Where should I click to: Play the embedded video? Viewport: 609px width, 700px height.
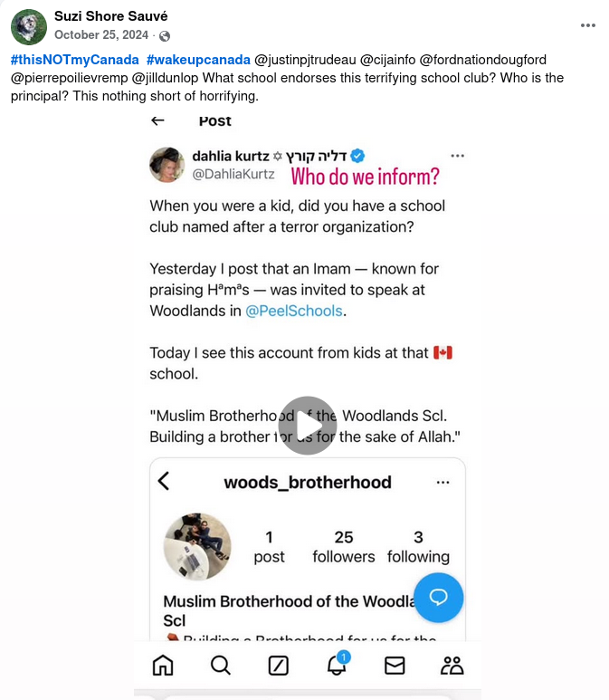[308, 425]
